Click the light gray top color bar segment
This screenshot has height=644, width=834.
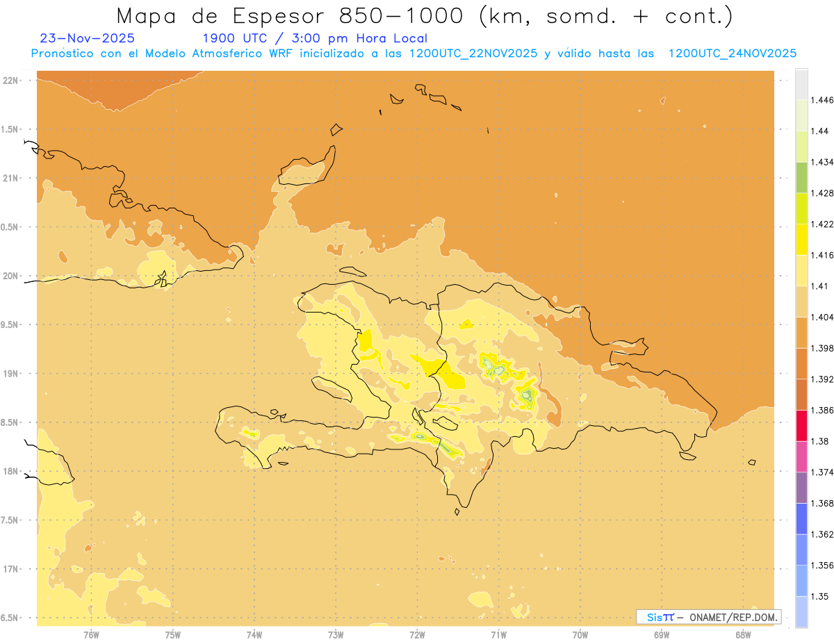click(x=801, y=84)
